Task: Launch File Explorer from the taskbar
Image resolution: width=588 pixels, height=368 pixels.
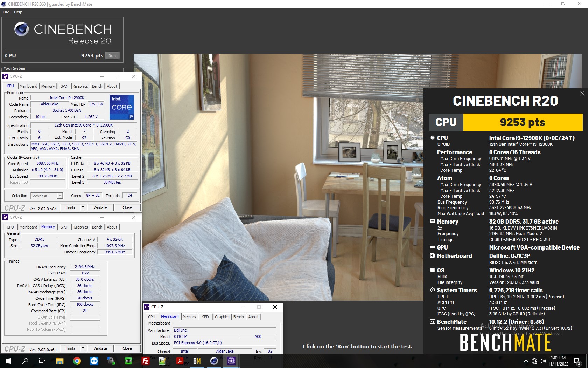Action: (x=59, y=361)
